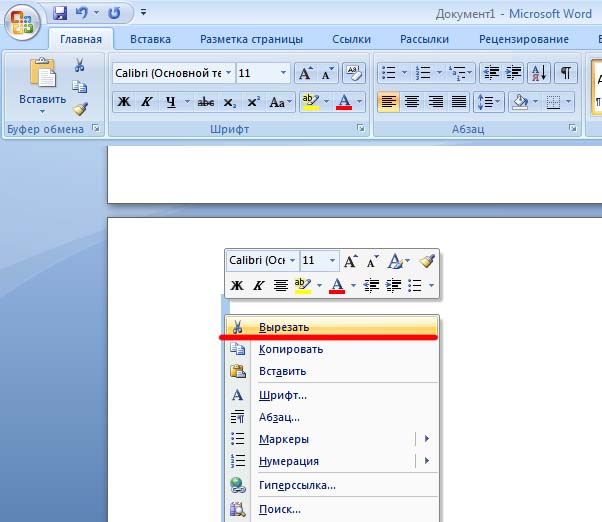Click ribbon Shrink Font button
This screenshot has width=602, height=522.
[327, 73]
